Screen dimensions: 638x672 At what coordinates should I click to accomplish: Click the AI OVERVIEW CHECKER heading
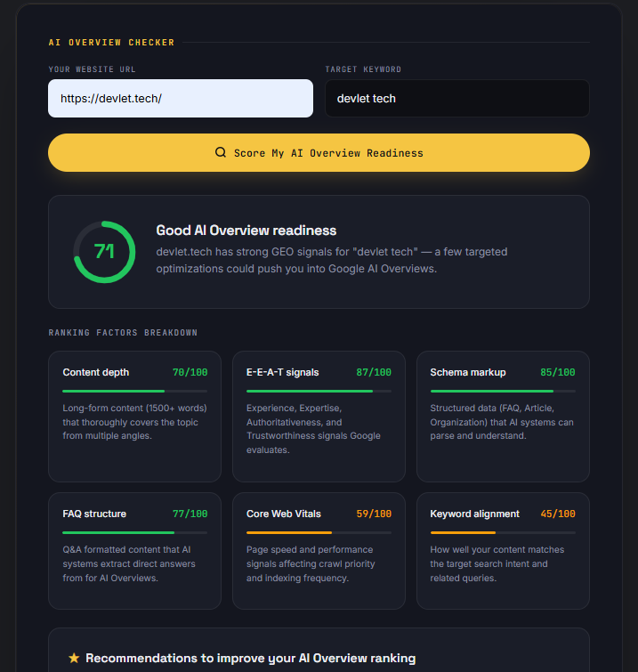(x=111, y=43)
